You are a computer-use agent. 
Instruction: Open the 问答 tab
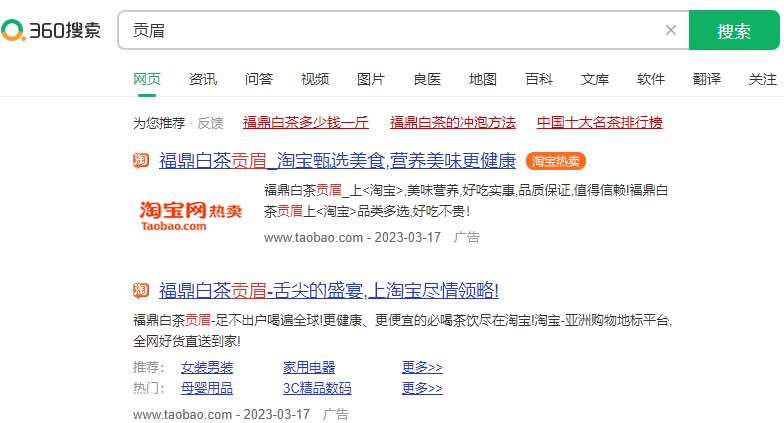pos(259,79)
